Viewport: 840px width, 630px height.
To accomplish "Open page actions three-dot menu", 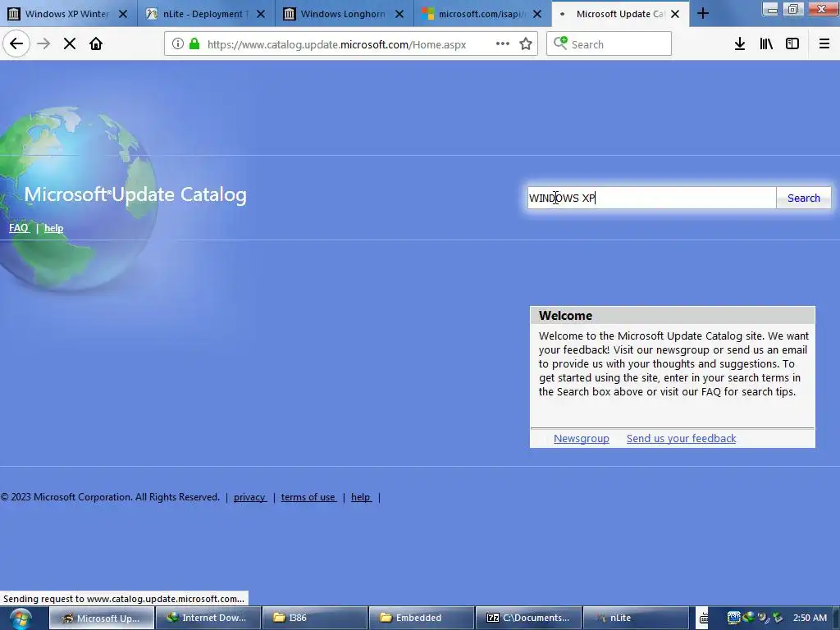I will [x=503, y=43].
